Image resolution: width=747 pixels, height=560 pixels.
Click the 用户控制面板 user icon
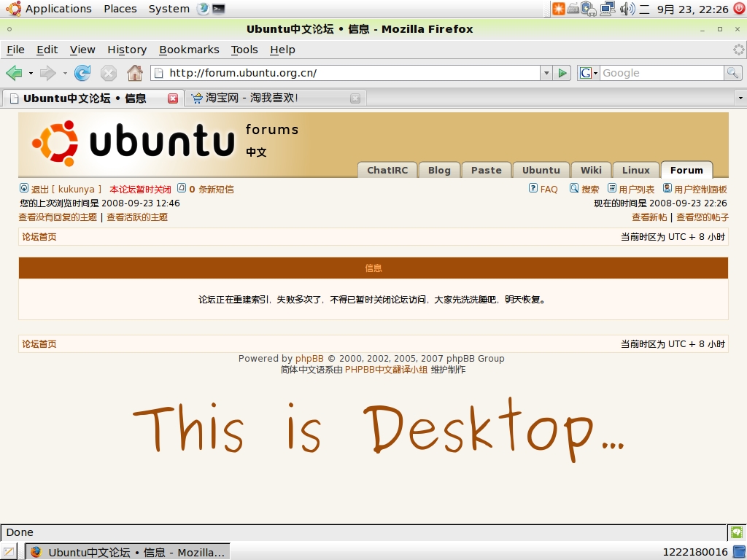click(x=667, y=188)
